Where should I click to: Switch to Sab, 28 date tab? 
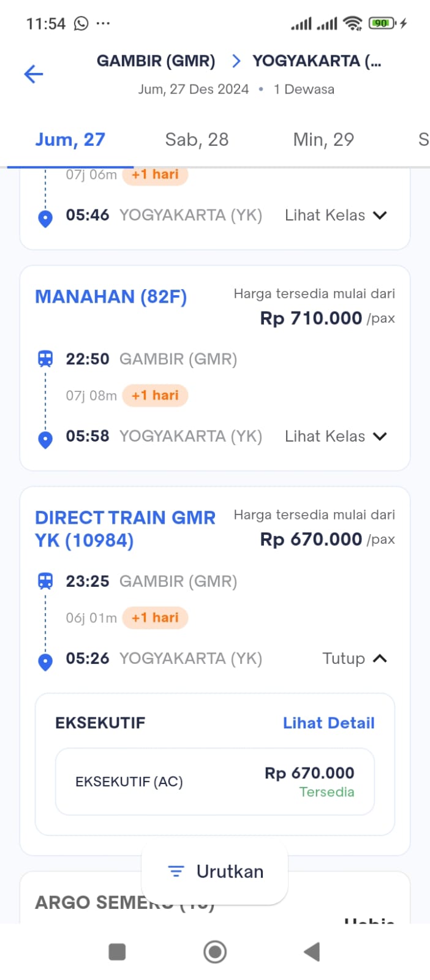pyautogui.click(x=197, y=140)
